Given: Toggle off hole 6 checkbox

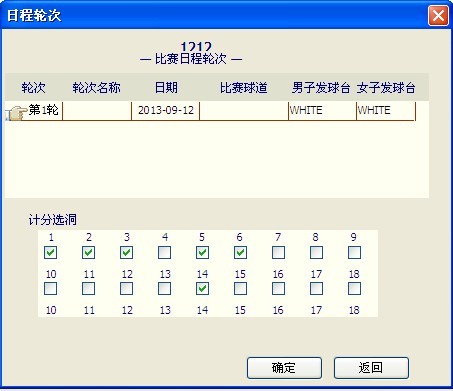Looking at the screenshot, I should [240, 252].
